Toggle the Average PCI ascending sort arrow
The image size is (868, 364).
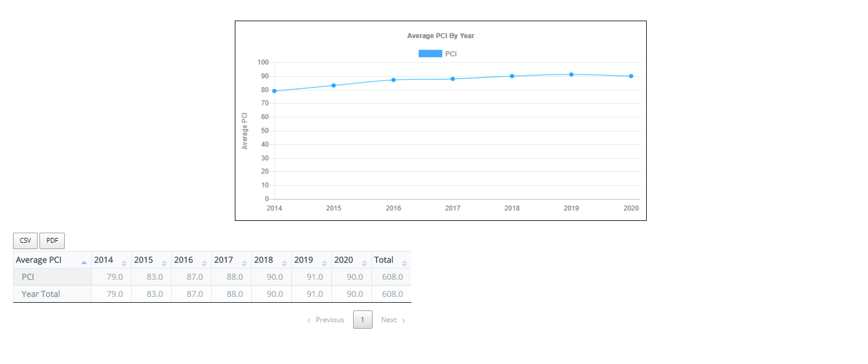(x=84, y=263)
